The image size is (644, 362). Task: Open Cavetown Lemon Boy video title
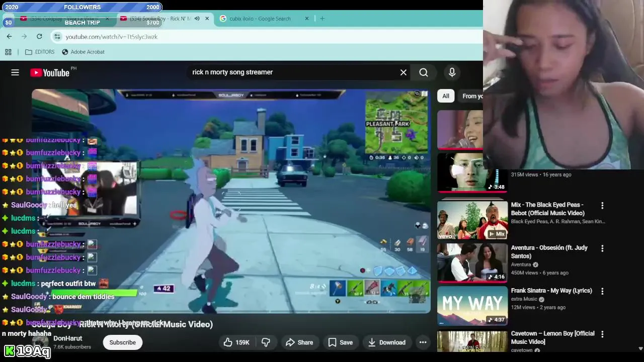(553, 337)
